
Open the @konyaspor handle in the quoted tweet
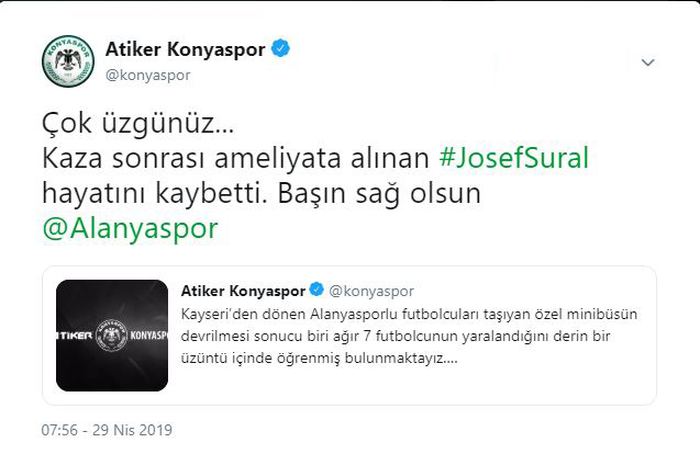coord(371,292)
